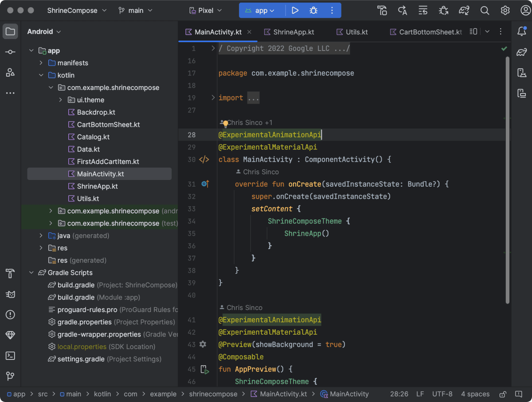Open the Problems tool window
The width and height of the screenshot is (532, 402).
pyautogui.click(x=10, y=315)
